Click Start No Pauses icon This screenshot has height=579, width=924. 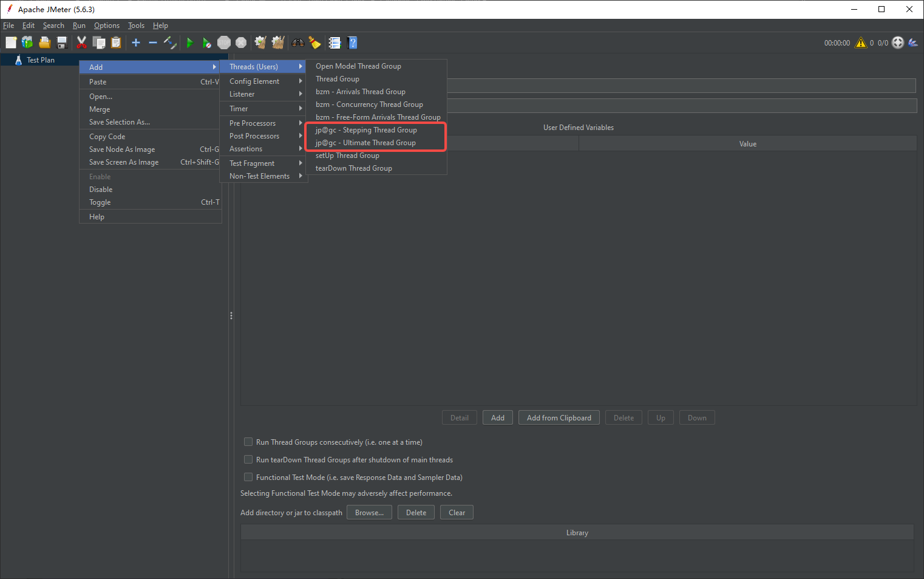207,43
